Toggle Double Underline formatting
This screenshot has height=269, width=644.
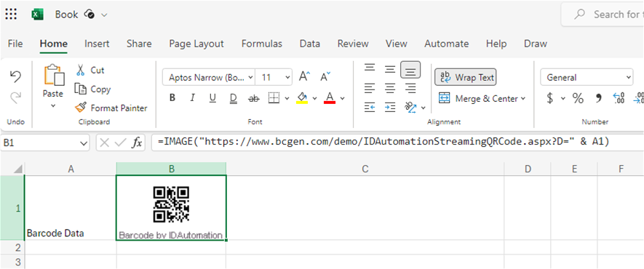point(234,98)
